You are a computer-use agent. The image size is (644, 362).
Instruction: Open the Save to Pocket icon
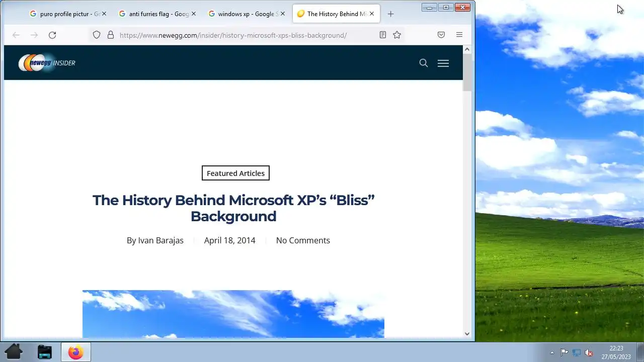(x=441, y=35)
